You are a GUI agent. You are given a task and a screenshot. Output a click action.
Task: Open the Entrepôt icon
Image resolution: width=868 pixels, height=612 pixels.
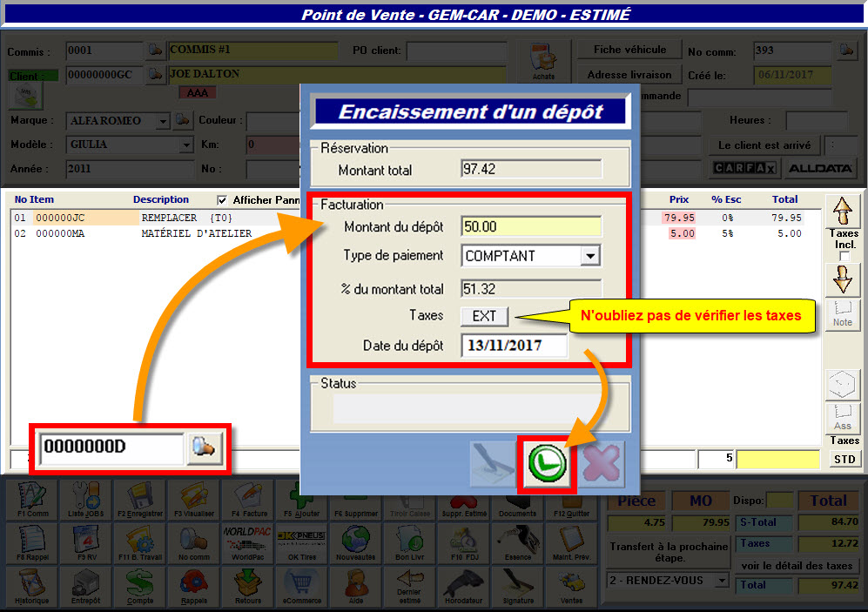point(86,587)
